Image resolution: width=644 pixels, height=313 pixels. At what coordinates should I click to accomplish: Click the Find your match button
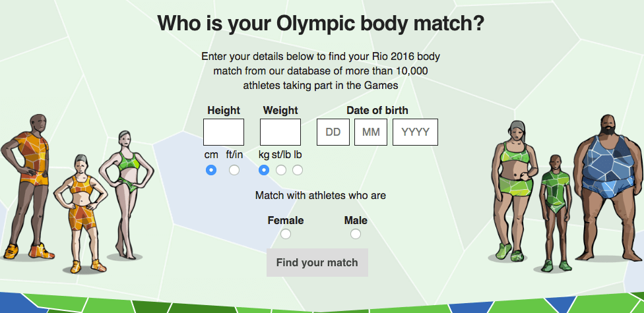317,262
